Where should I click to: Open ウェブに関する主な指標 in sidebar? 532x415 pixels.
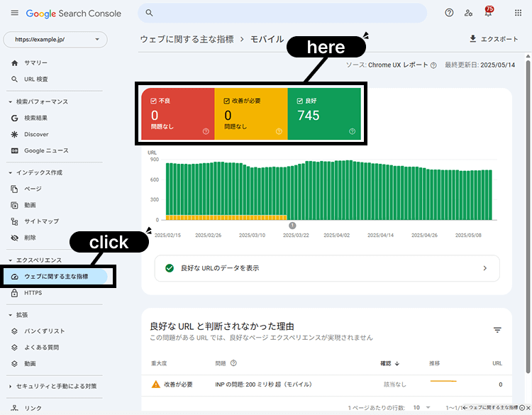55,276
